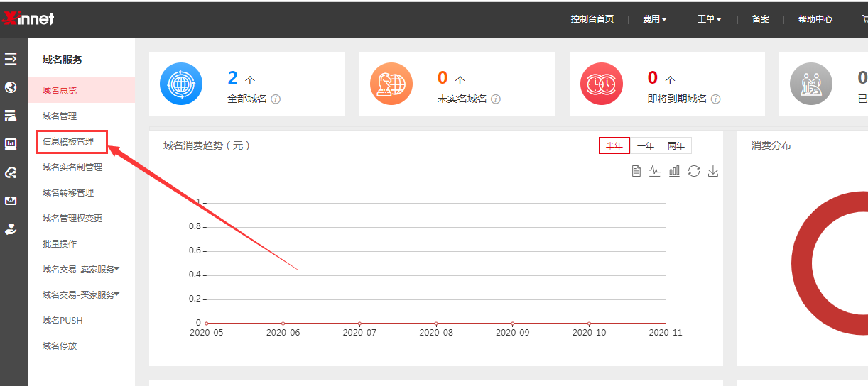Click the 域名消费趋势 panel title
Viewport: 868px width, 386px height.
tap(207, 145)
